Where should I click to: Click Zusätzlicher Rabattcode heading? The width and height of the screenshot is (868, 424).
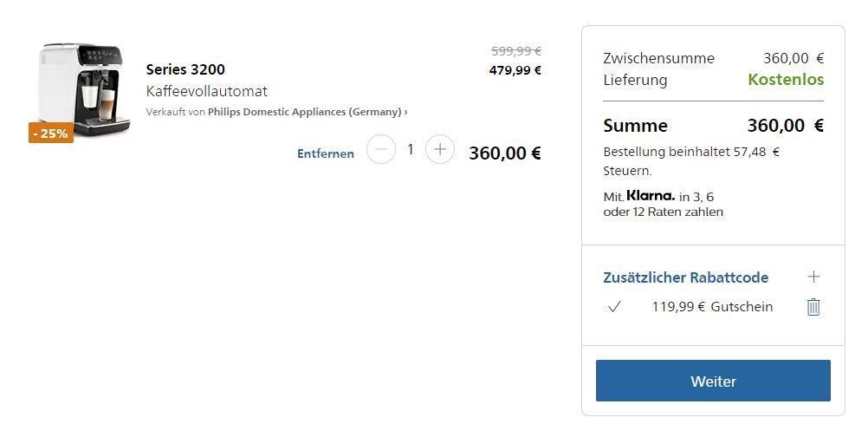click(x=685, y=277)
